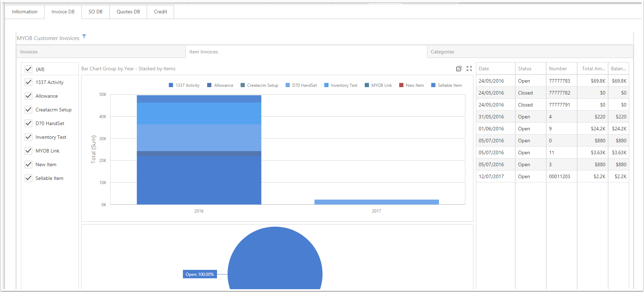Sort by the Date column header

[x=496, y=69]
